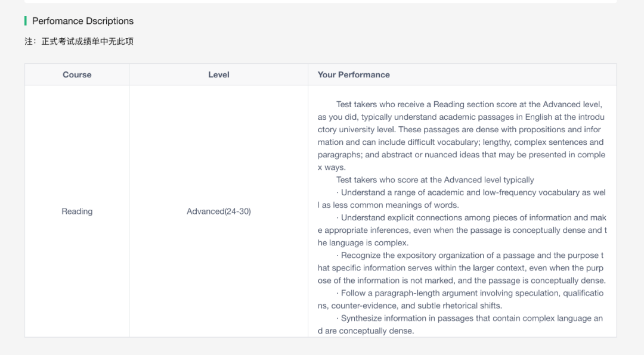The image size is (644, 355).
Task: Select the Reading course cell
Action: pyautogui.click(x=77, y=211)
